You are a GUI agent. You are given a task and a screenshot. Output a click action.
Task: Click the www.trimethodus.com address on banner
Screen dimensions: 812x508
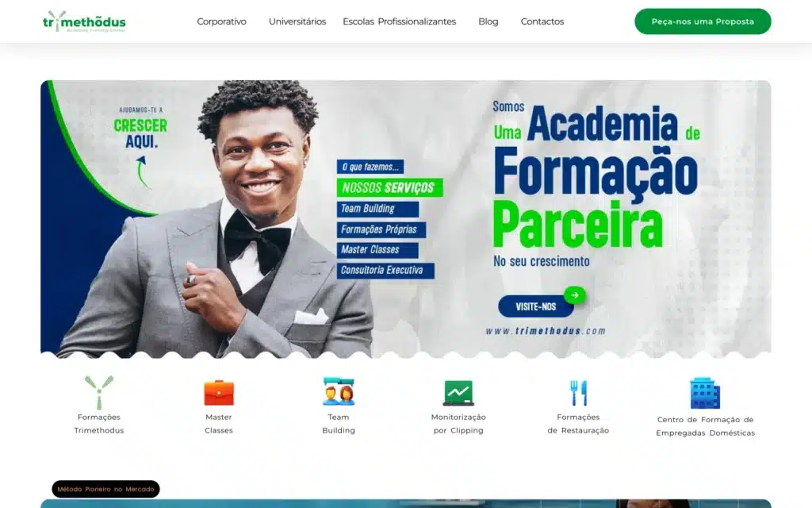coord(546,331)
